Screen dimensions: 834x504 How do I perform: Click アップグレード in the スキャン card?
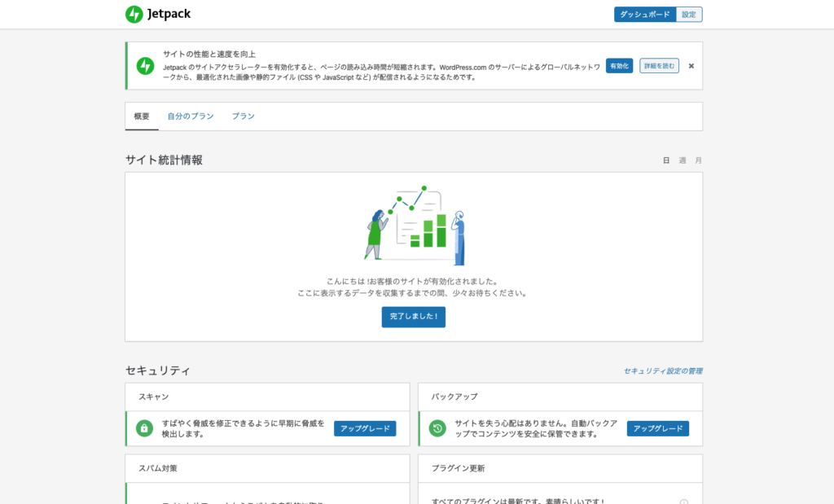tap(365, 428)
